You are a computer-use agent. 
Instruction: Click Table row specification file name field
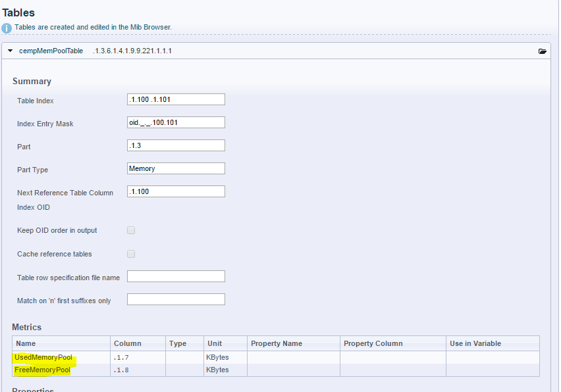pyautogui.click(x=176, y=276)
